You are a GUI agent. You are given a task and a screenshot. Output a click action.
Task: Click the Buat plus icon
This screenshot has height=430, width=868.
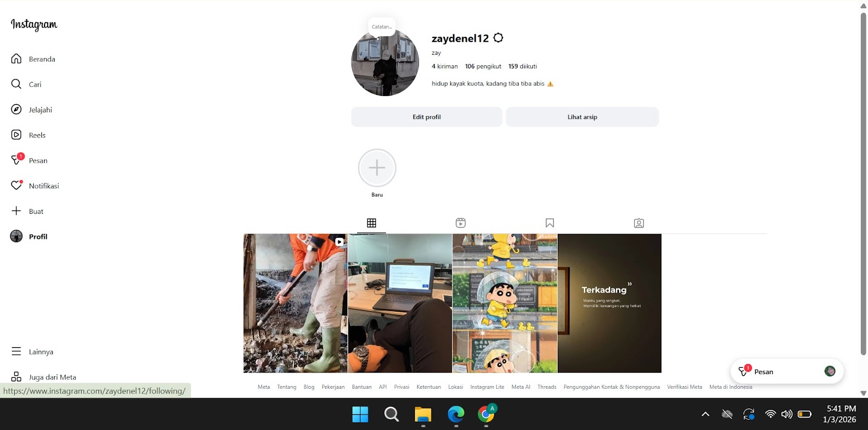(16, 211)
